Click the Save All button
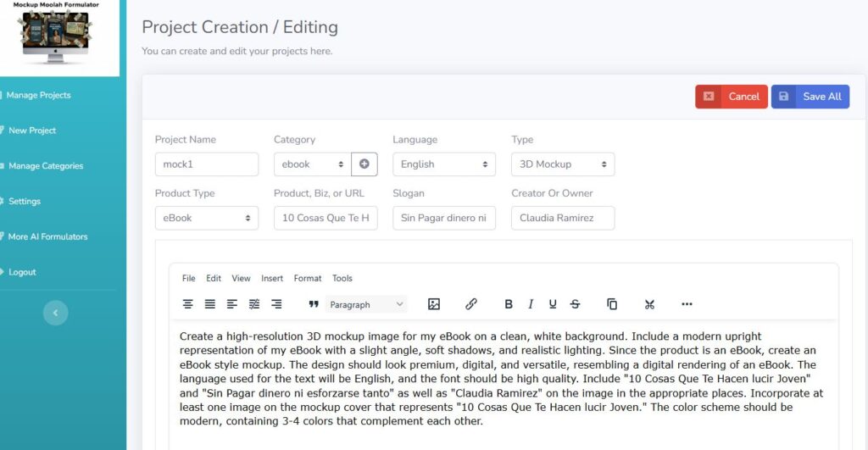The image size is (868, 450). pyautogui.click(x=810, y=97)
